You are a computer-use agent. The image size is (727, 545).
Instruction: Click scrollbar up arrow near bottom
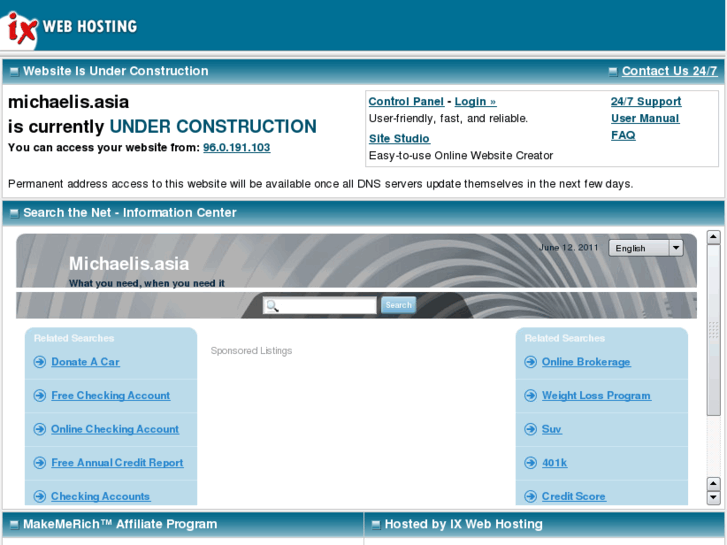[x=713, y=484]
